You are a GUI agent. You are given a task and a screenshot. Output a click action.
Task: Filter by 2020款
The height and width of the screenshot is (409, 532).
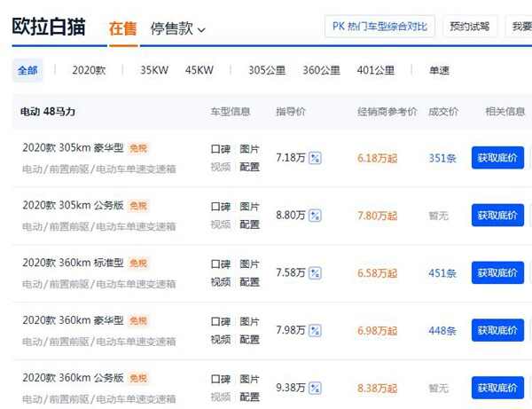tap(89, 70)
